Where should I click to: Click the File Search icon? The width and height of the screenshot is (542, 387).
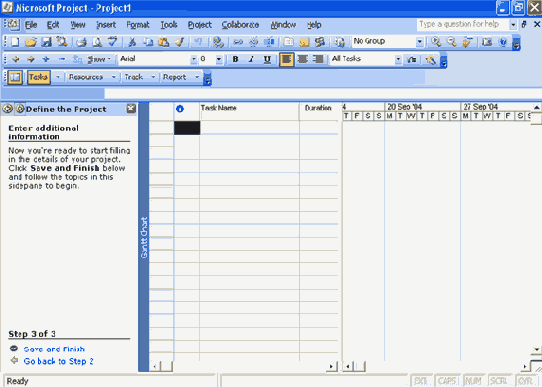point(62,42)
